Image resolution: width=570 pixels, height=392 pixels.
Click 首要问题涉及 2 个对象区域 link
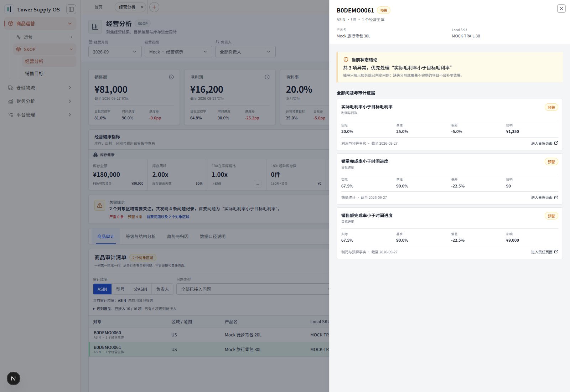168,217
